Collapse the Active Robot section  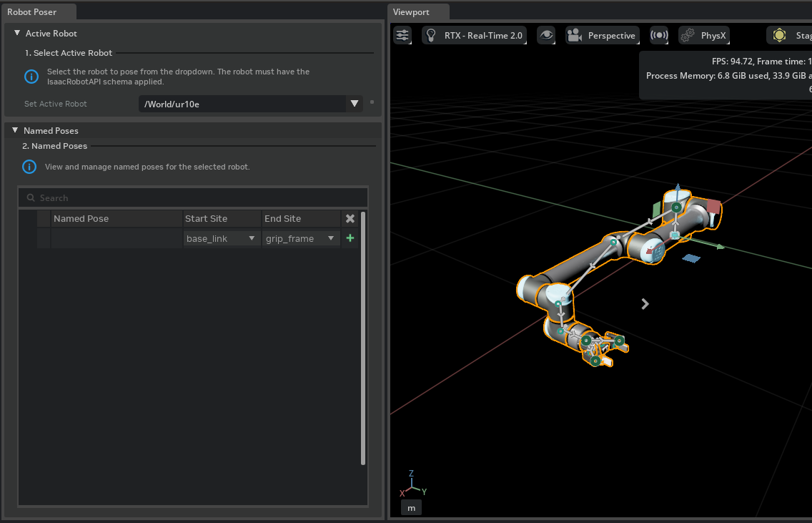pyautogui.click(x=17, y=33)
